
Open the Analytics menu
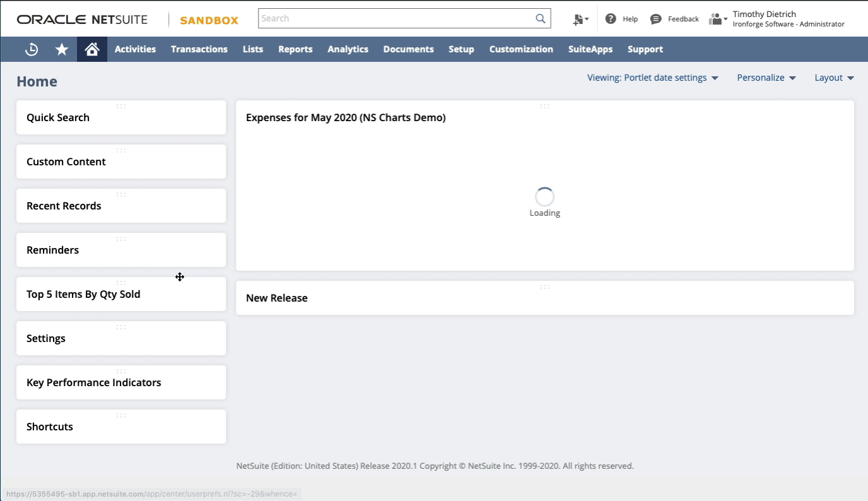pyautogui.click(x=348, y=49)
